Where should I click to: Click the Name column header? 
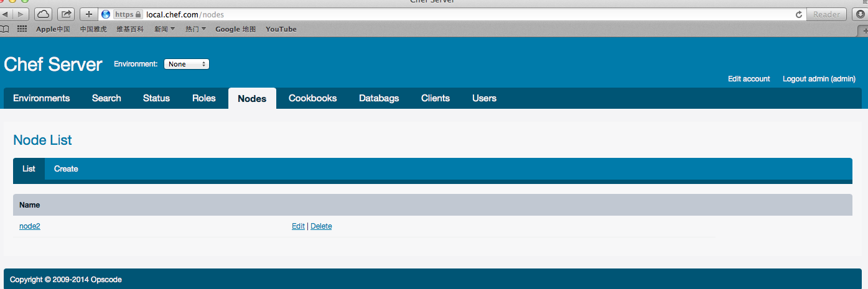pos(29,204)
